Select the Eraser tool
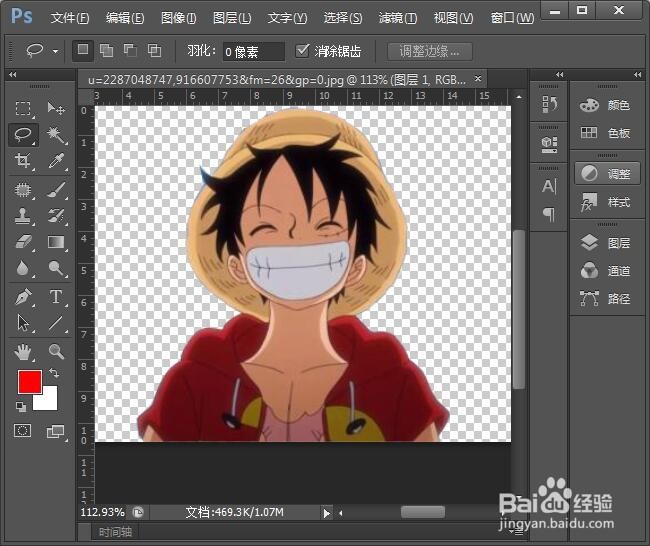The width and height of the screenshot is (650, 546). click(23, 242)
